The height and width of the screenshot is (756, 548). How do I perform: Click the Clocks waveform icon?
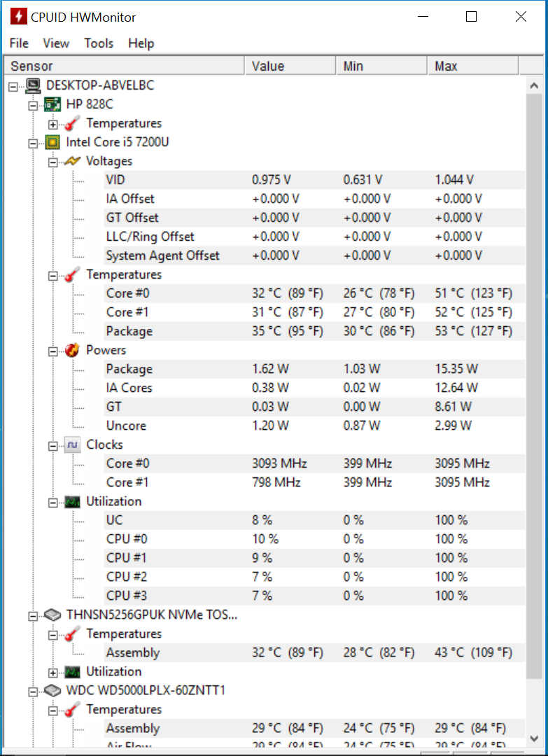point(72,445)
